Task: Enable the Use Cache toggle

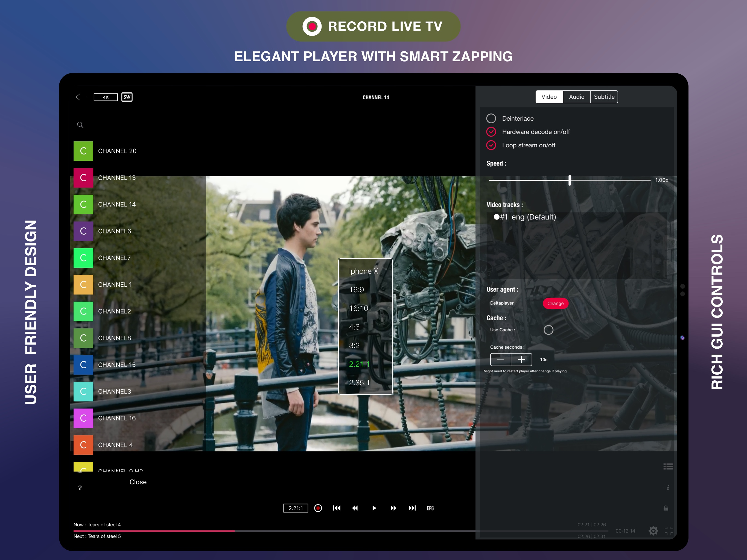Action: (548, 330)
